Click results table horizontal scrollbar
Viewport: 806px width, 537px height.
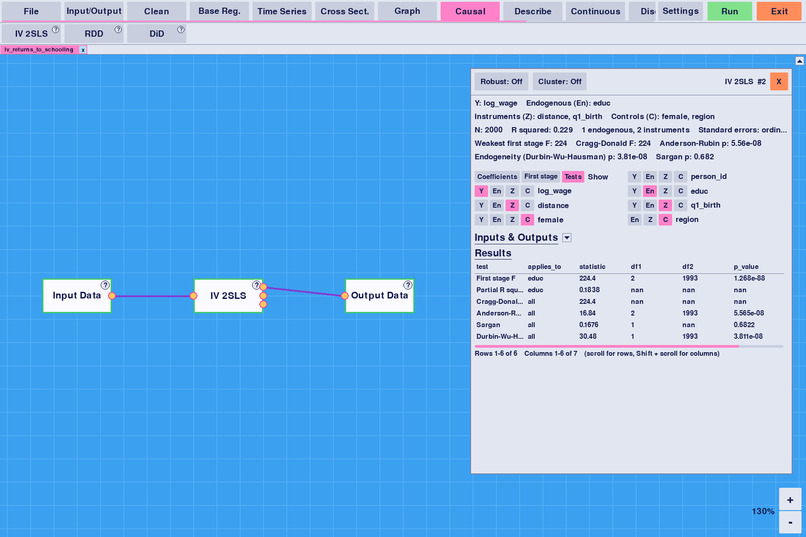tap(607, 346)
